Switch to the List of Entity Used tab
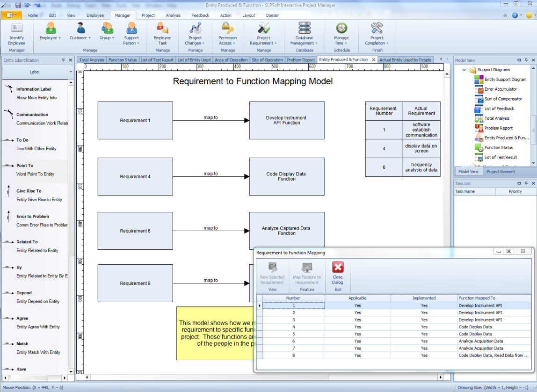 tap(194, 60)
